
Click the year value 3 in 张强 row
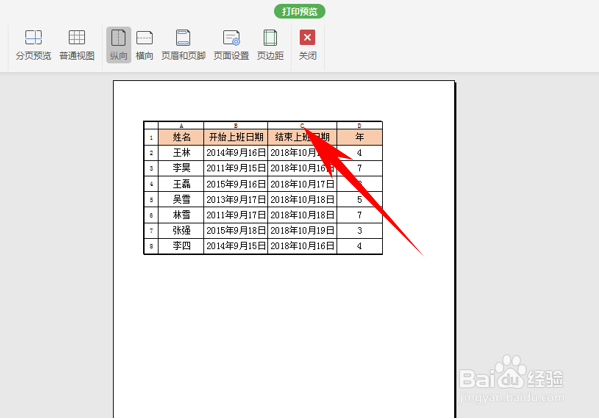[359, 230]
